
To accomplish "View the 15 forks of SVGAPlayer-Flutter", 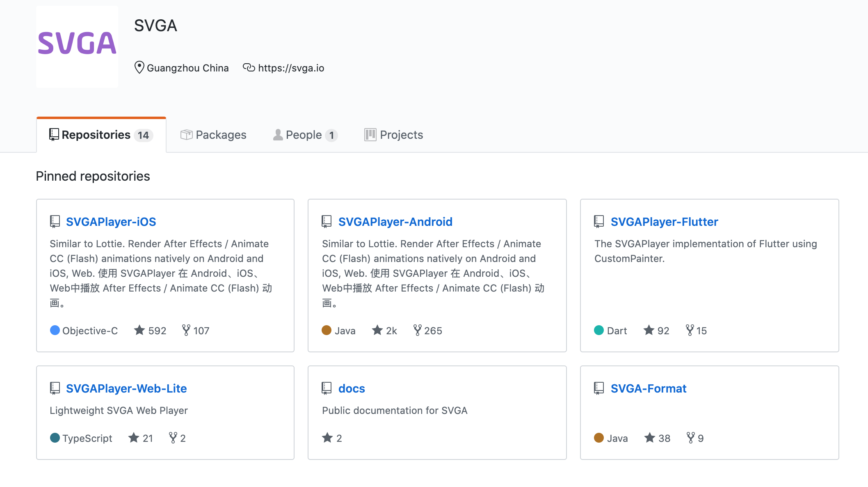I will click(696, 331).
